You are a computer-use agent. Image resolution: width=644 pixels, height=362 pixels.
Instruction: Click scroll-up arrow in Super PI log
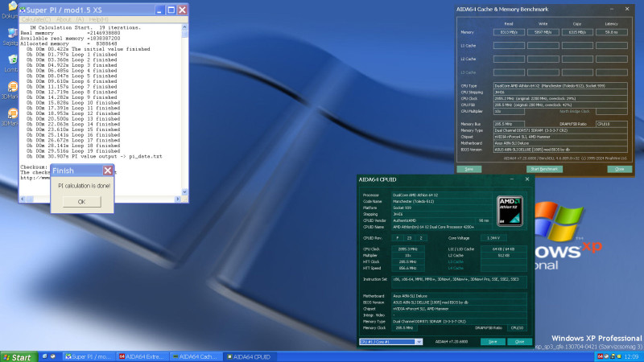point(184,27)
